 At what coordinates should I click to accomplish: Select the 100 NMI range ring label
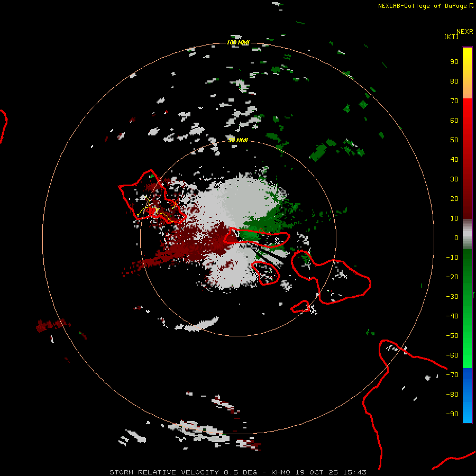coord(238,42)
